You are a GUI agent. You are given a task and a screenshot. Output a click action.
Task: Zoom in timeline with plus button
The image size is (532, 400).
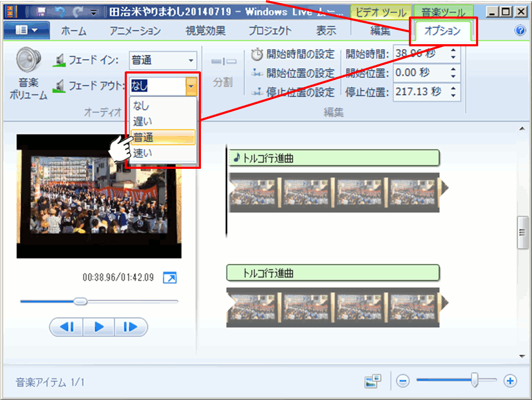click(511, 381)
